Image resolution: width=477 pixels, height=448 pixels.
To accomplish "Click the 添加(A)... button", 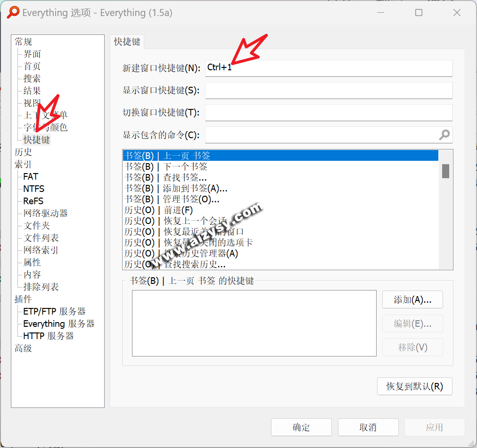I will pyautogui.click(x=412, y=300).
